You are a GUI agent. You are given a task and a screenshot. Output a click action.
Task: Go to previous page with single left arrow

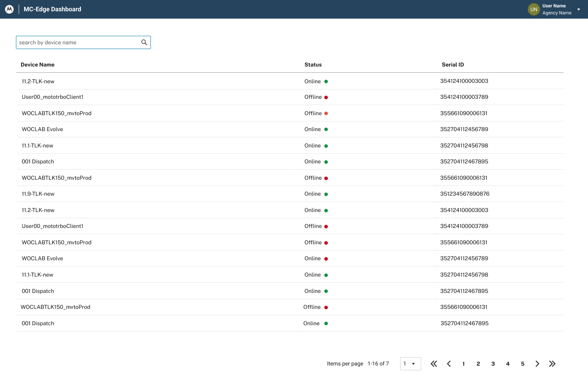pyautogui.click(x=449, y=364)
